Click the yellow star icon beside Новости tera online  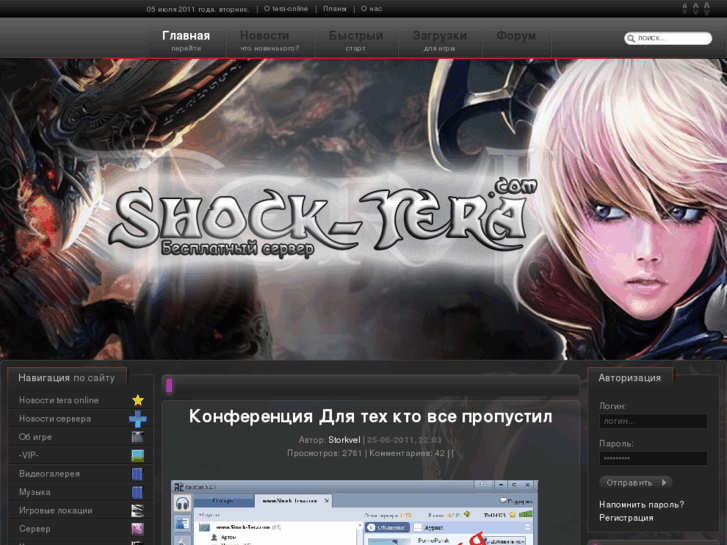click(x=138, y=400)
